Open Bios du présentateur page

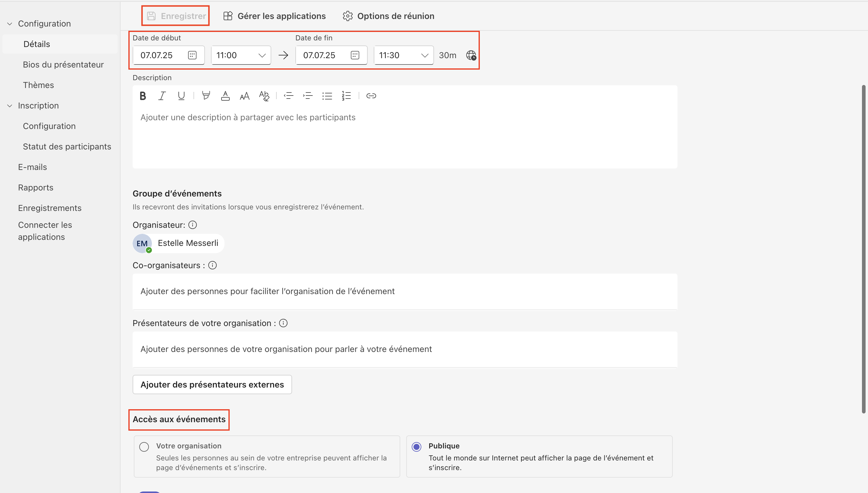tap(63, 65)
